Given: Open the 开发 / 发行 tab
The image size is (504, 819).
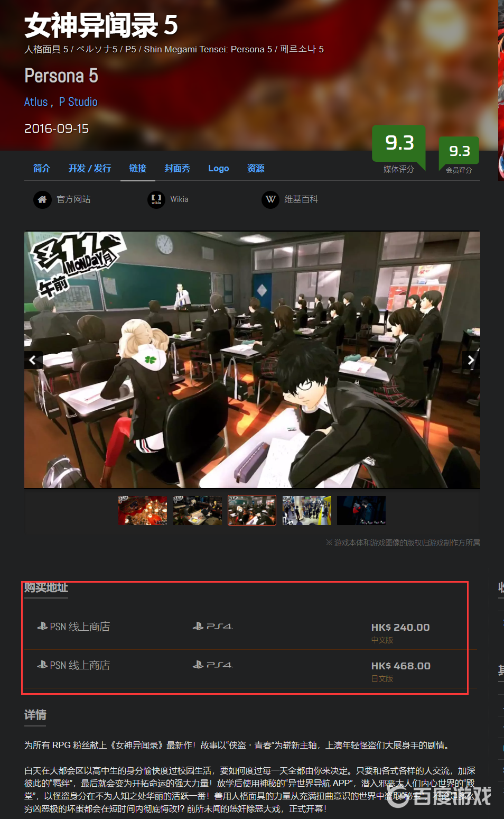Looking at the screenshot, I should point(90,168).
